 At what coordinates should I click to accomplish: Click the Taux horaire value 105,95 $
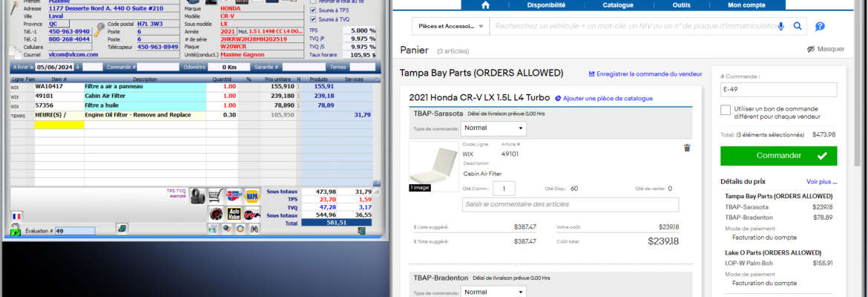coord(359,55)
